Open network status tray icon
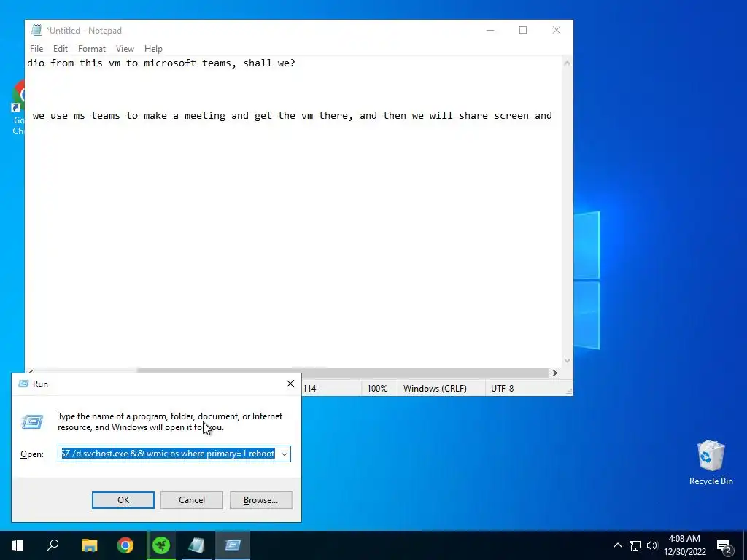Viewport: 747px width, 560px height. coord(635,545)
